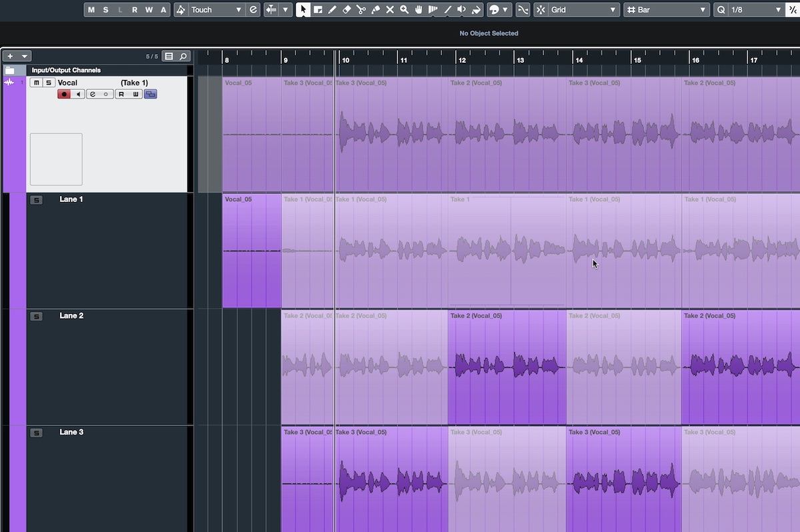Toggle Read automation on Vocal track

(121, 94)
